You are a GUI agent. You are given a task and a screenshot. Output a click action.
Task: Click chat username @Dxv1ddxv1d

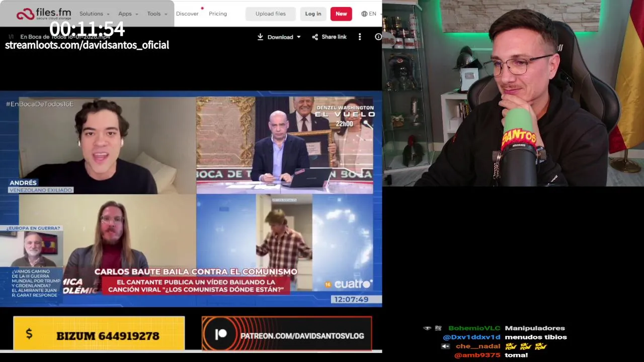[472, 337]
